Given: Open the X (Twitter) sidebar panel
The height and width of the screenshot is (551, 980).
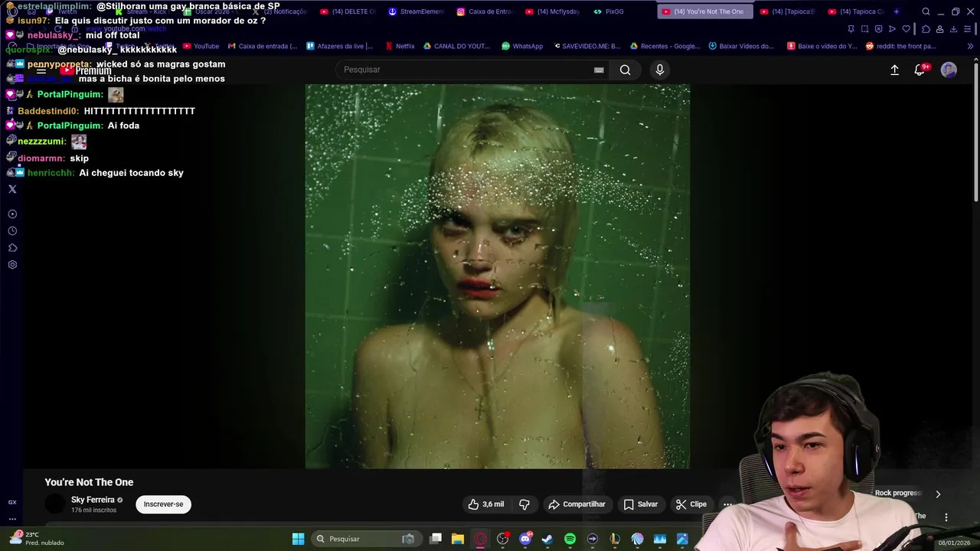Looking at the screenshot, I should pyautogui.click(x=12, y=189).
